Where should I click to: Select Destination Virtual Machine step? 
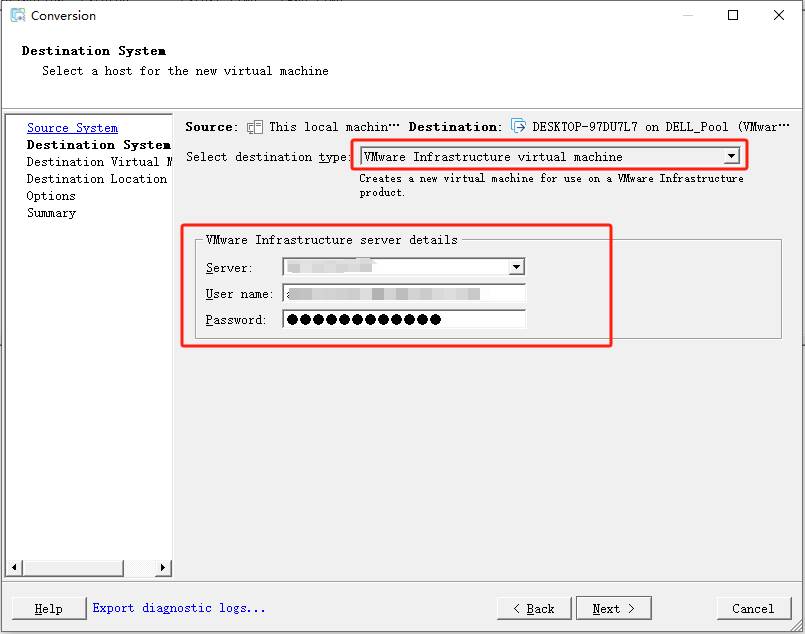click(x=100, y=162)
